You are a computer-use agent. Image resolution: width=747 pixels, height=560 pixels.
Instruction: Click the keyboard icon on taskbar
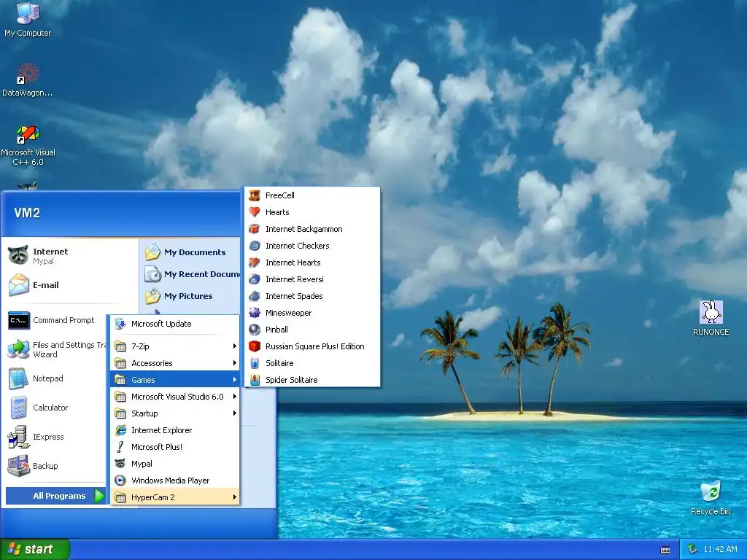point(665,550)
